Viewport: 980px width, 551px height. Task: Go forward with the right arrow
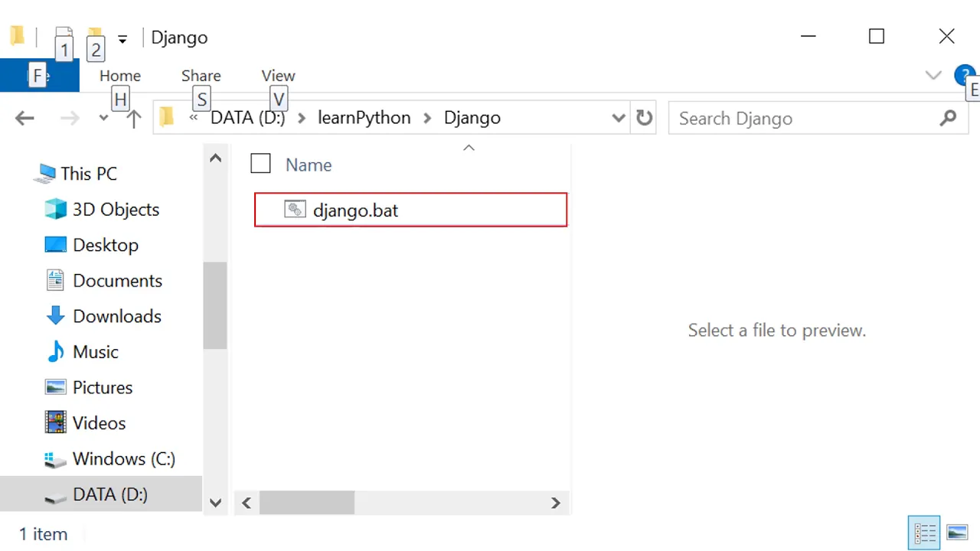click(x=70, y=118)
